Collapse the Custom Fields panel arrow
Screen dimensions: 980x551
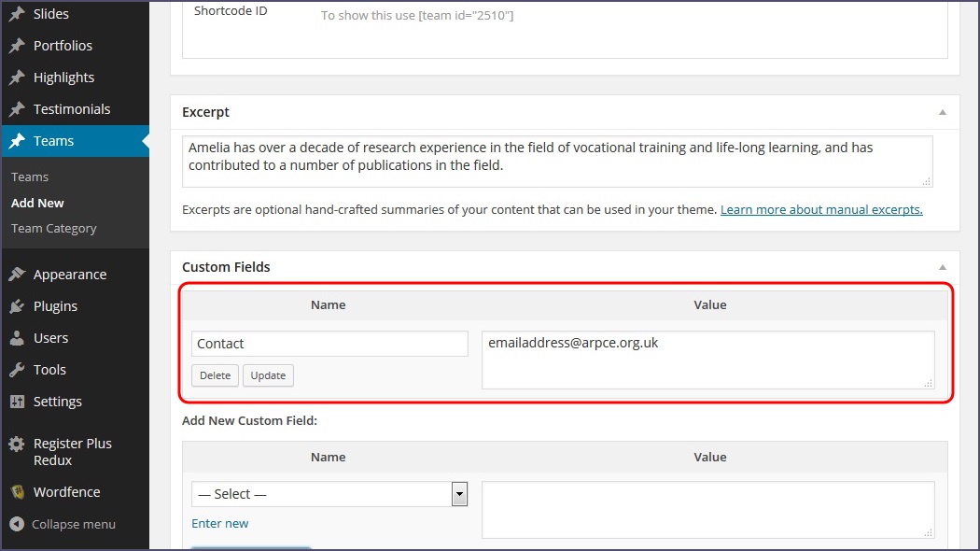pos(942,267)
